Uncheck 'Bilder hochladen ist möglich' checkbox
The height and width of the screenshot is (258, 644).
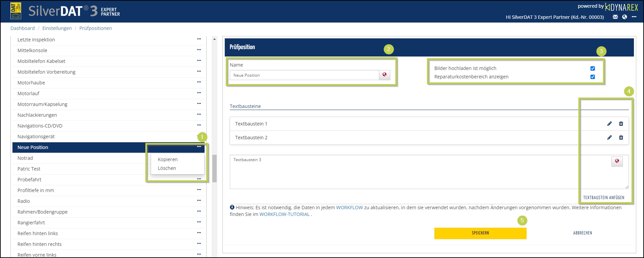point(593,69)
